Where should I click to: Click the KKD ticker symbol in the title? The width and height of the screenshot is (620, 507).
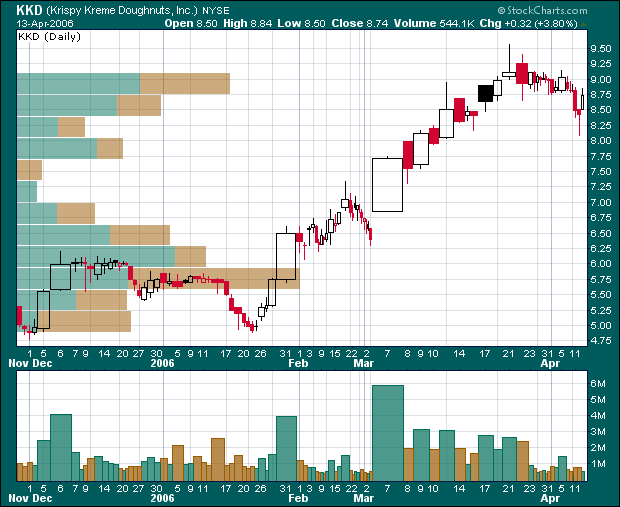click(x=29, y=10)
